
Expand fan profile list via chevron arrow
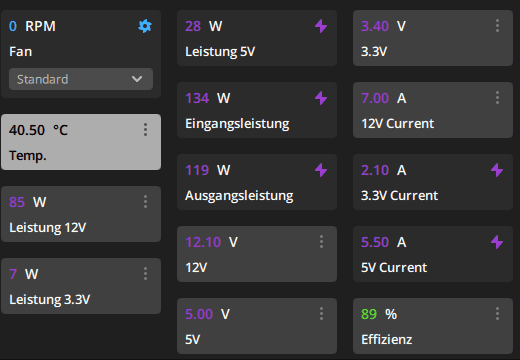tap(137, 79)
